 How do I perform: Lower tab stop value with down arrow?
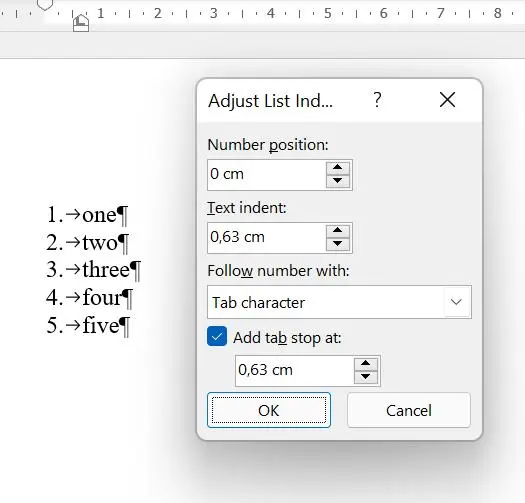tap(366, 377)
